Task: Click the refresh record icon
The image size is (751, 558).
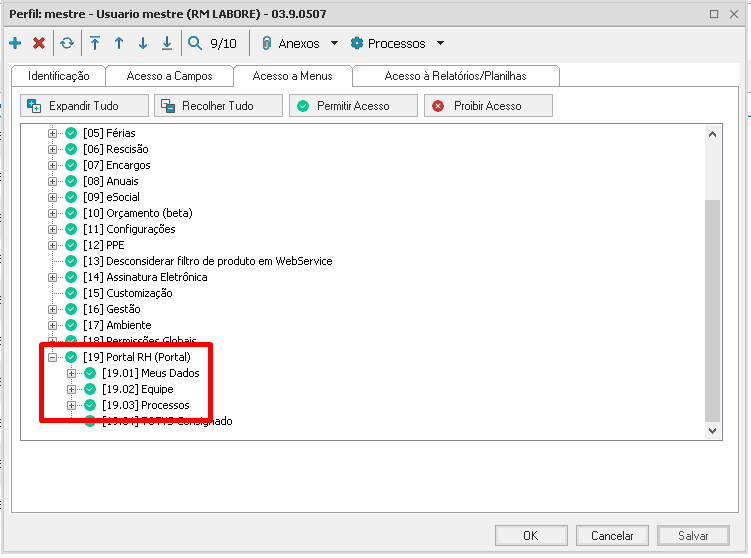Action: coord(67,43)
